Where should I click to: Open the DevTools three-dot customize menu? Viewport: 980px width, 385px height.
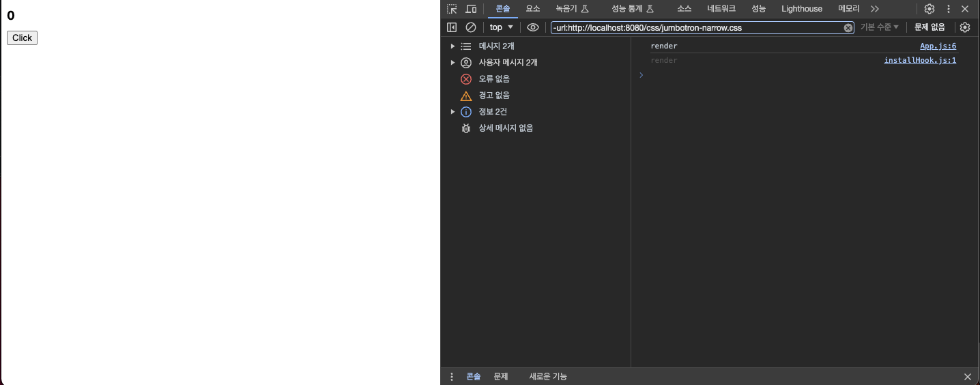948,9
